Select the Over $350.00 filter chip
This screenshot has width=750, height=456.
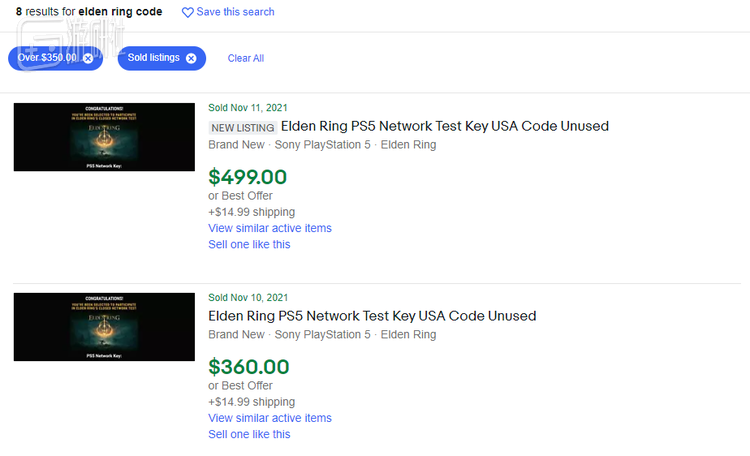[47, 58]
